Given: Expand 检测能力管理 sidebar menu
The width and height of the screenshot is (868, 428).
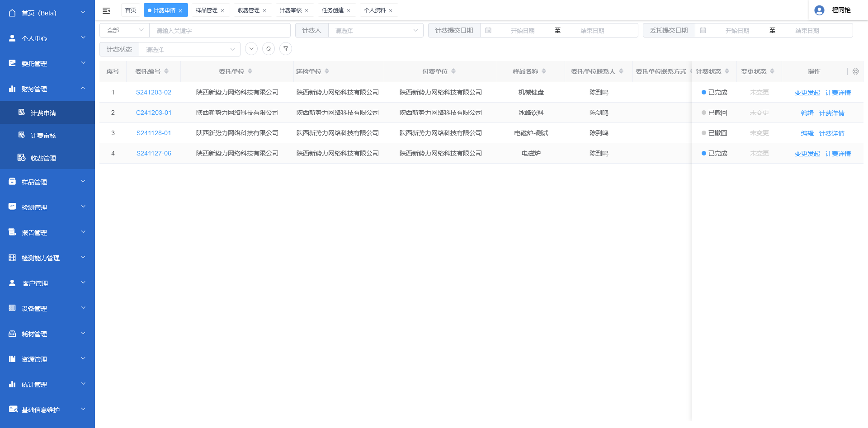Looking at the screenshot, I should [47, 258].
